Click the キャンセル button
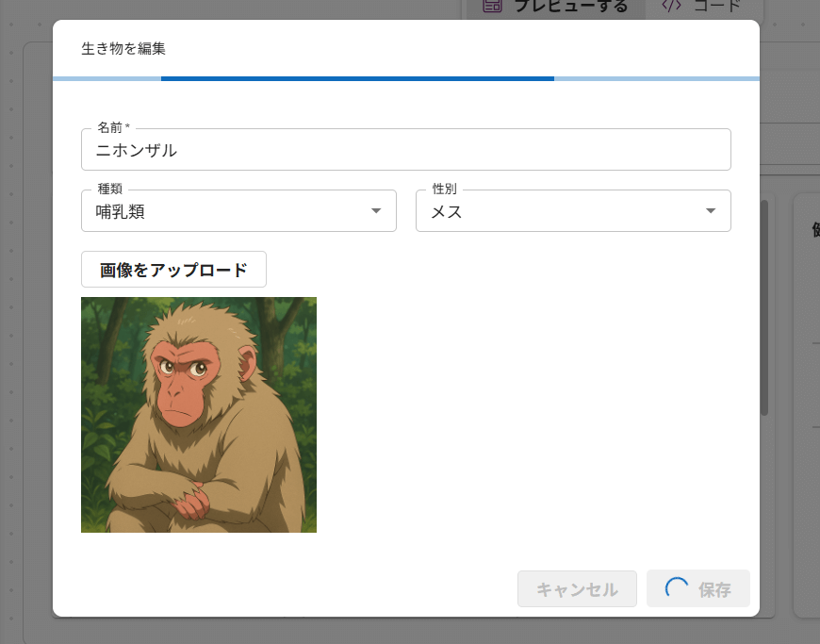 pos(577,589)
